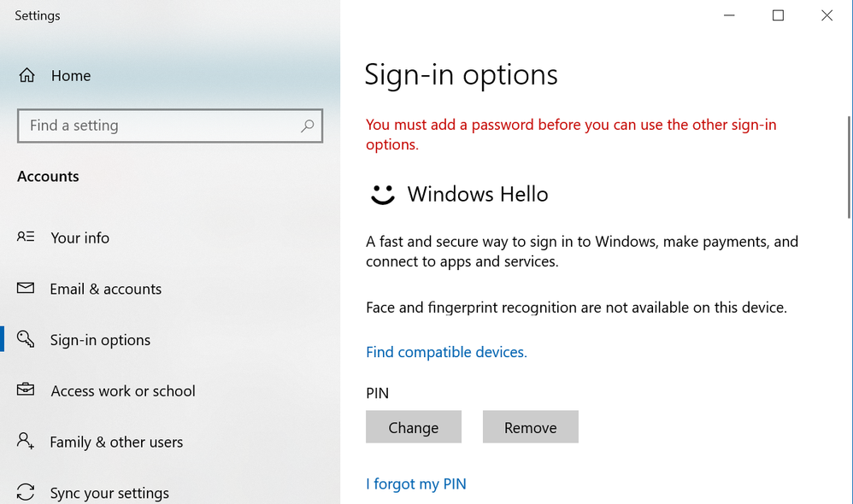Click the I forgot my PIN link
The width and height of the screenshot is (853, 504).
pyautogui.click(x=416, y=483)
